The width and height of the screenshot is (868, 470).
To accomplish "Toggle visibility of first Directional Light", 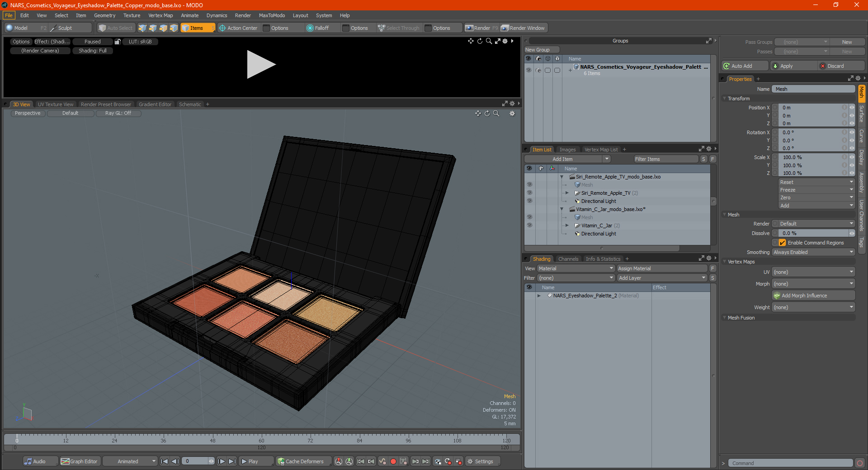I will (x=529, y=201).
